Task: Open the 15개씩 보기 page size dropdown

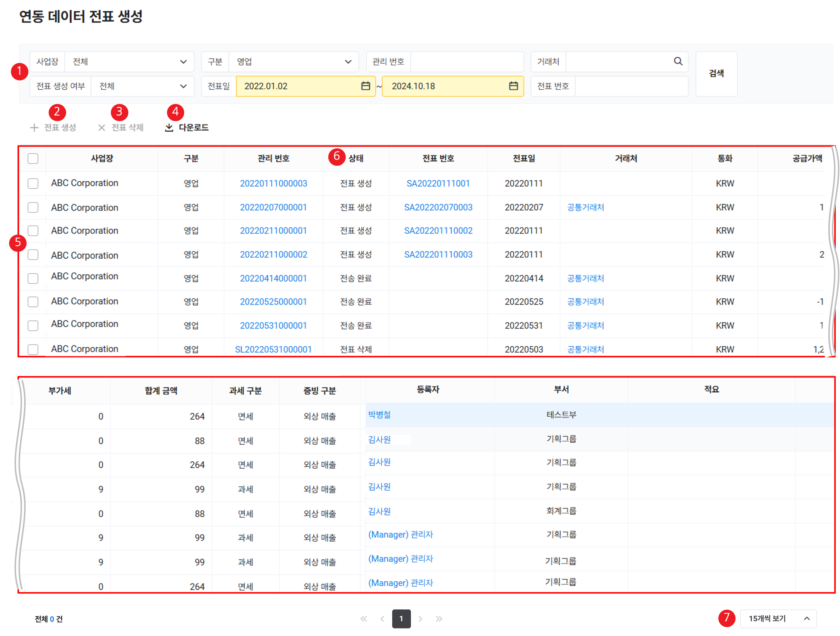Action: [778, 619]
